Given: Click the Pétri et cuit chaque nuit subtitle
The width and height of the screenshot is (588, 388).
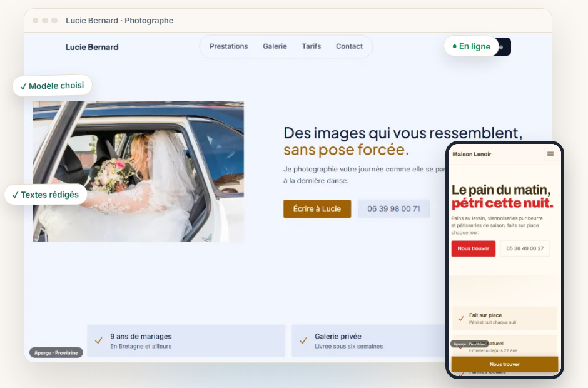Looking at the screenshot, I should pyautogui.click(x=492, y=322).
